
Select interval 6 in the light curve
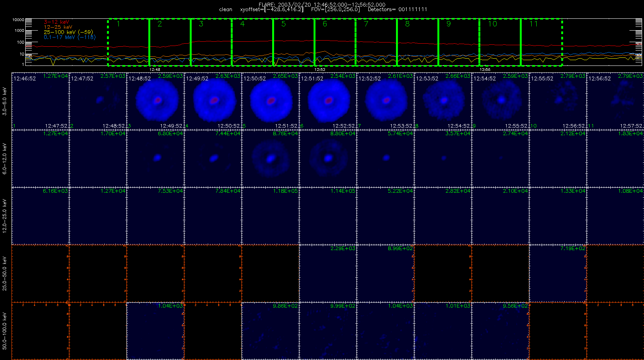tap(335, 42)
